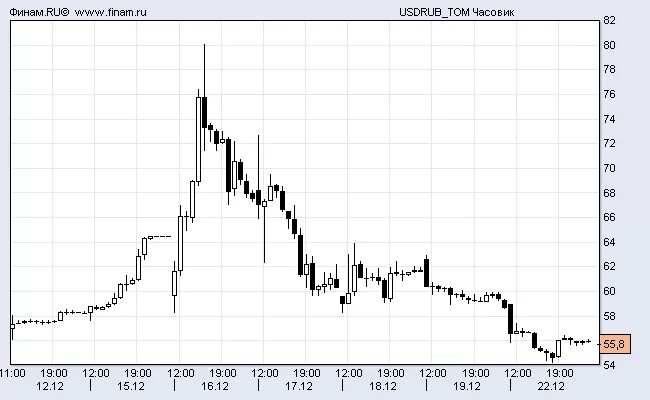650x400 pixels.
Task: Click the 78 price axis label
Action: (609, 69)
